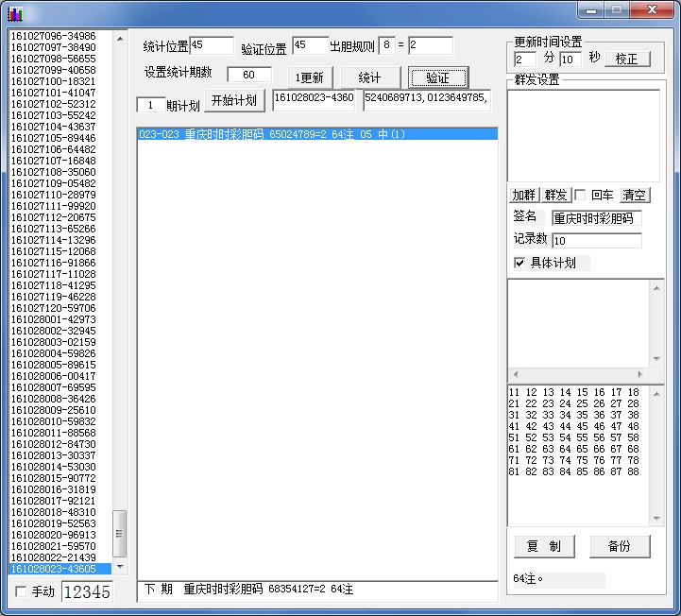Click the 复制 copy button

(544, 546)
